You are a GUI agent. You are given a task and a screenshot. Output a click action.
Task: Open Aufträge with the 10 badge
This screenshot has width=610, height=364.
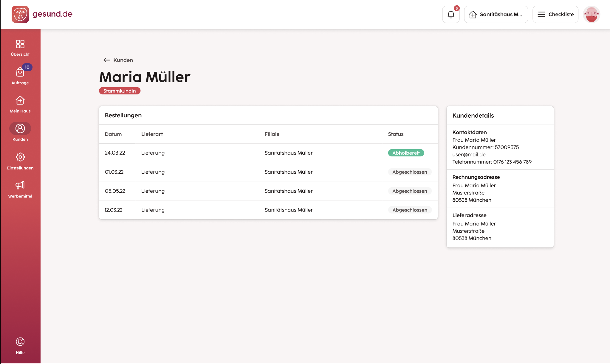tap(20, 76)
